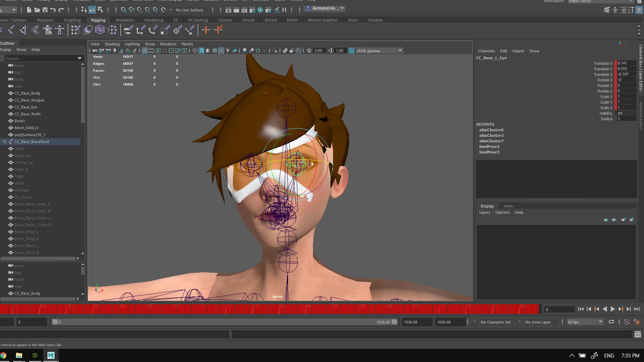Click the Orient Constraint shelf icon
Screen dimensions: 644x362
point(153,30)
